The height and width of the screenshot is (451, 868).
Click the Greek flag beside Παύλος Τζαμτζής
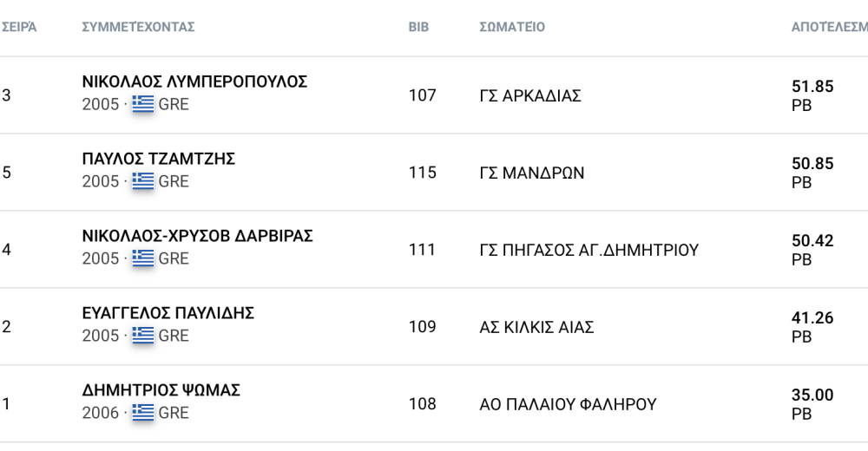click(x=143, y=181)
